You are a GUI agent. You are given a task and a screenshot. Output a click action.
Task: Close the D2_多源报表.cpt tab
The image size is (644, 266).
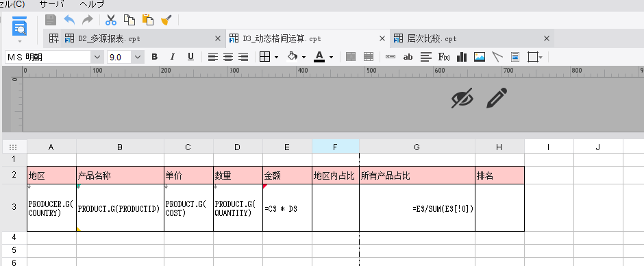coord(218,38)
